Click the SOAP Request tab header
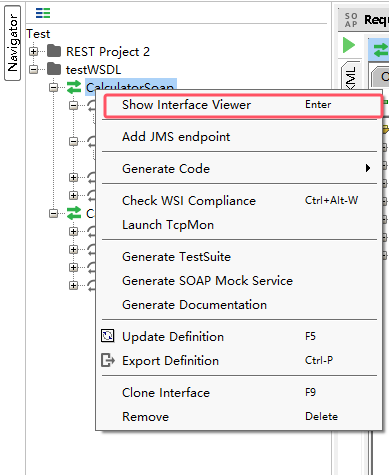Viewport: 389px width, 475px height. pos(364,20)
